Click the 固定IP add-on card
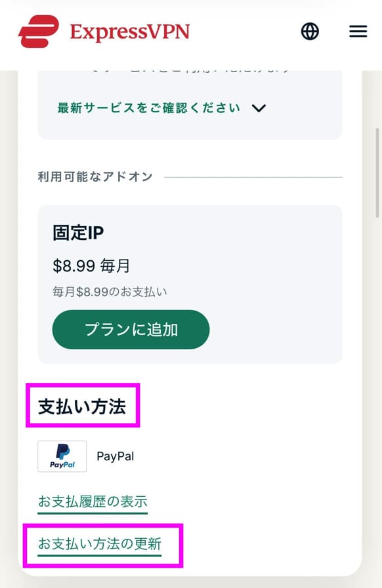The height and width of the screenshot is (588, 382). pyautogui.click(x=190, y=283)
